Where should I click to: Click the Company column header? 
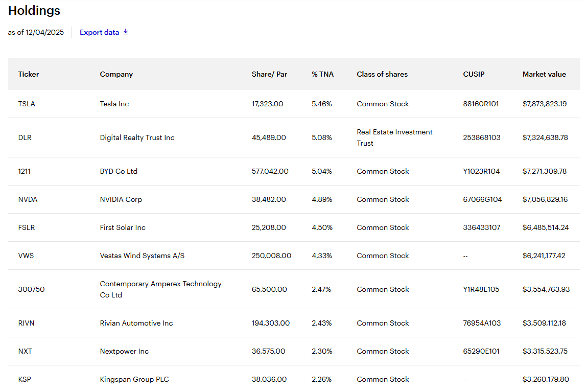tap(116, 74)
